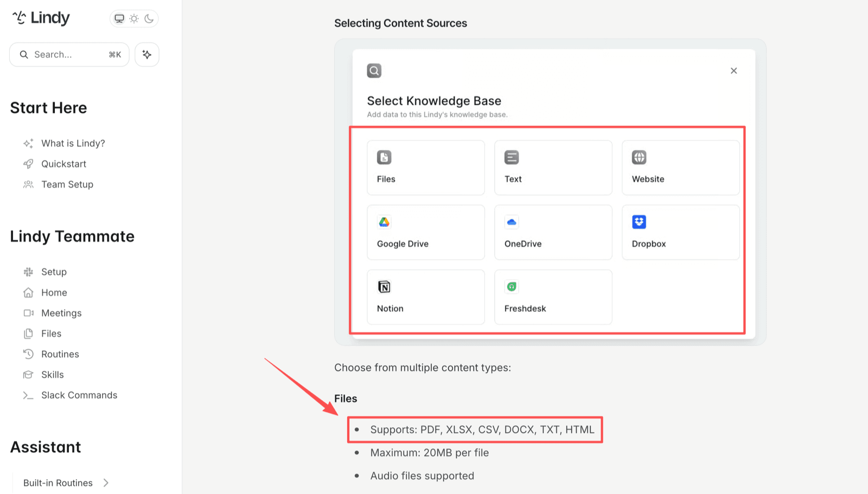Select the Notion source card
Screen dimensions: 868x494
pos(426,297)
